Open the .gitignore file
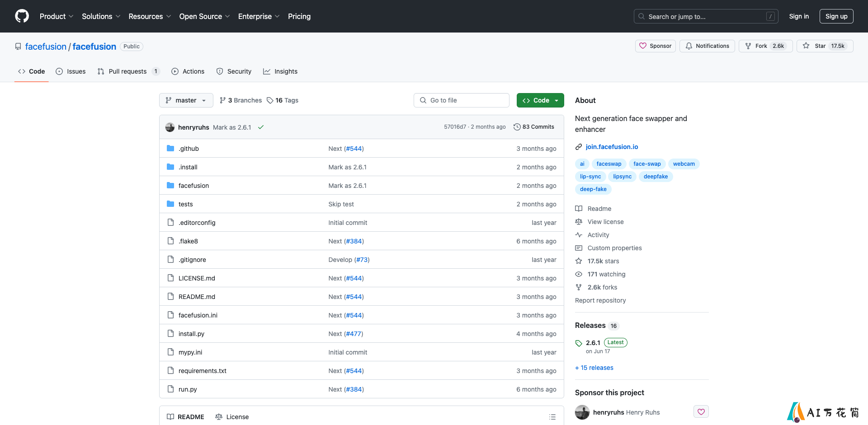This screenshot has height=425, width=868. [x=192, y=260]
